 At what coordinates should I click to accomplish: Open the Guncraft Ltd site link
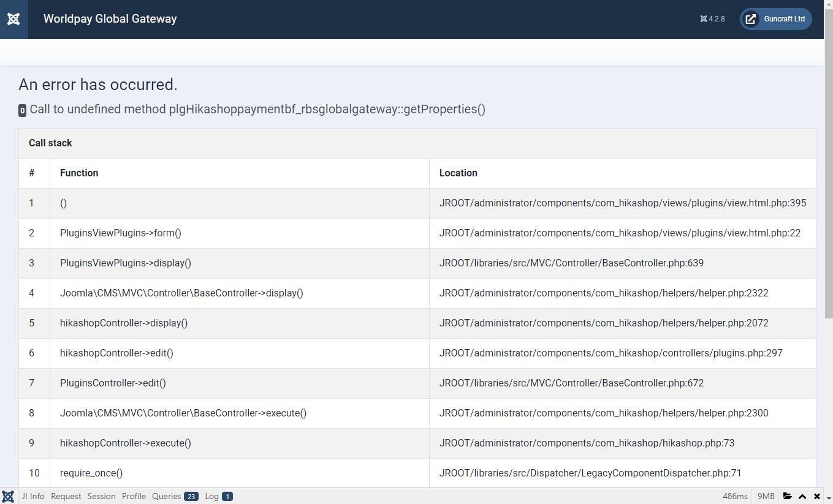pos(784,19)
